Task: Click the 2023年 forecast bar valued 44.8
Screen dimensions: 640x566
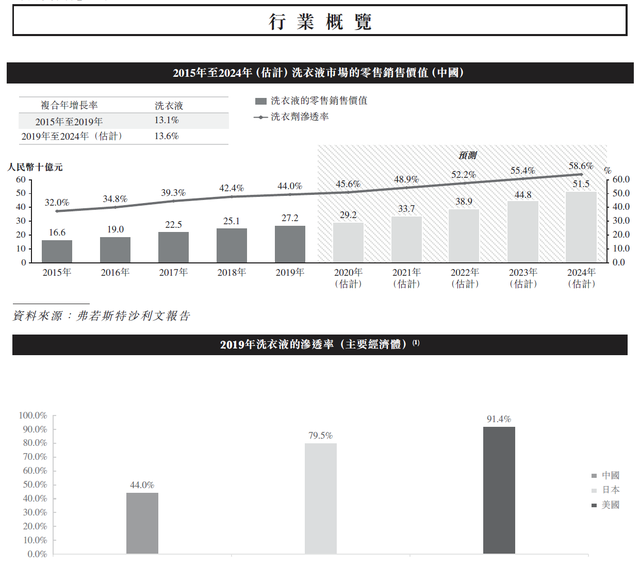Action: [x=523, y=231]
